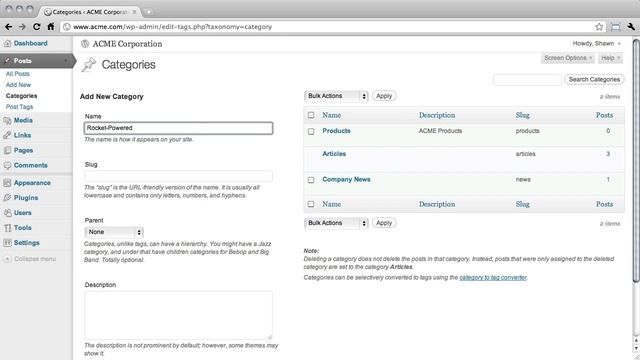Open the browser wrench settings menu

pos(631,27)
